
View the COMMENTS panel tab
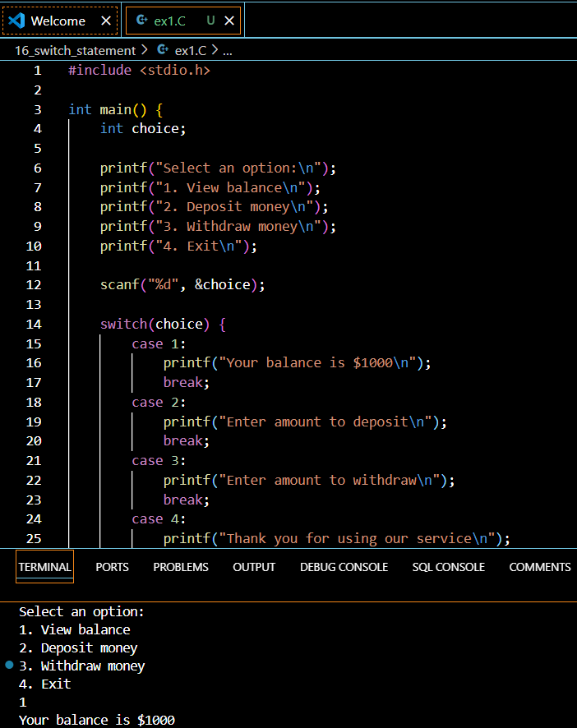[x=539, y=567]
